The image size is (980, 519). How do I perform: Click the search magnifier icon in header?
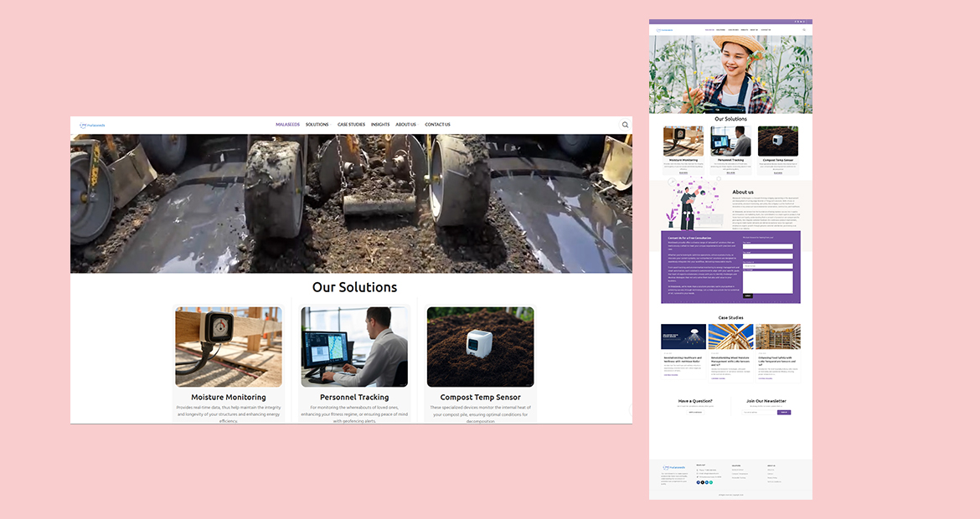coord(625,125)
